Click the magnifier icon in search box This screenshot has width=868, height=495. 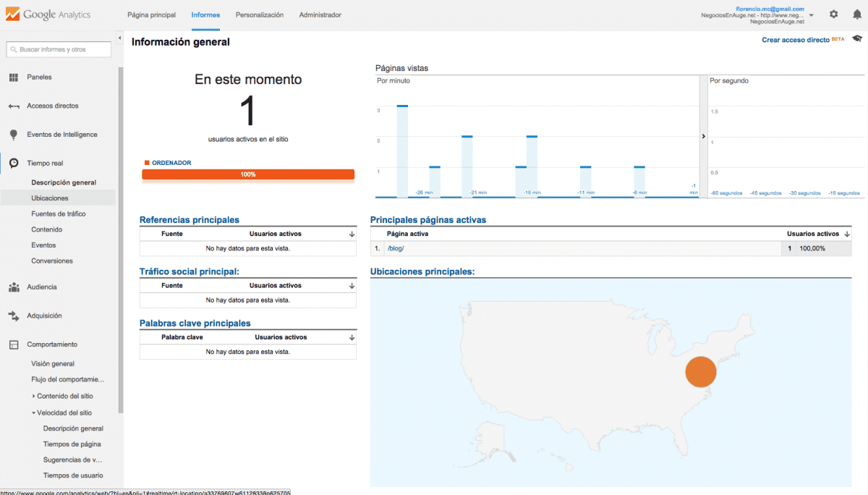coord(13,50)
